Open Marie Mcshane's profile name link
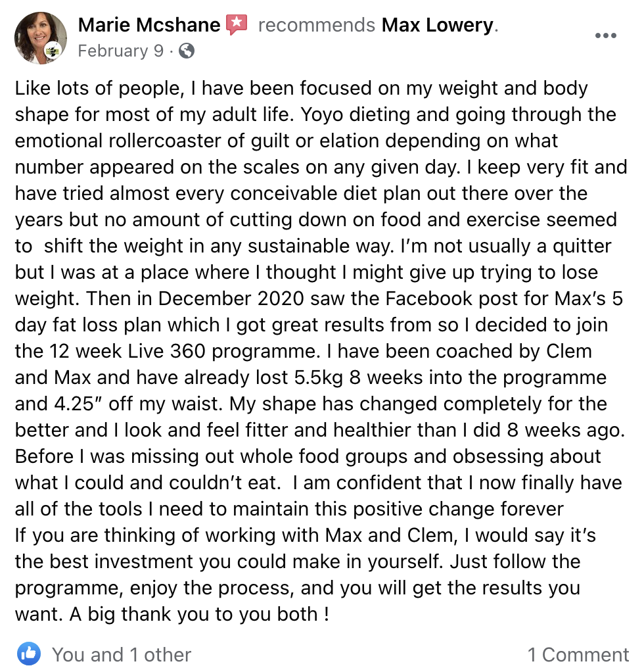This screenshot has width=644, height=672. pyautogui.click(x=149, y=25)
